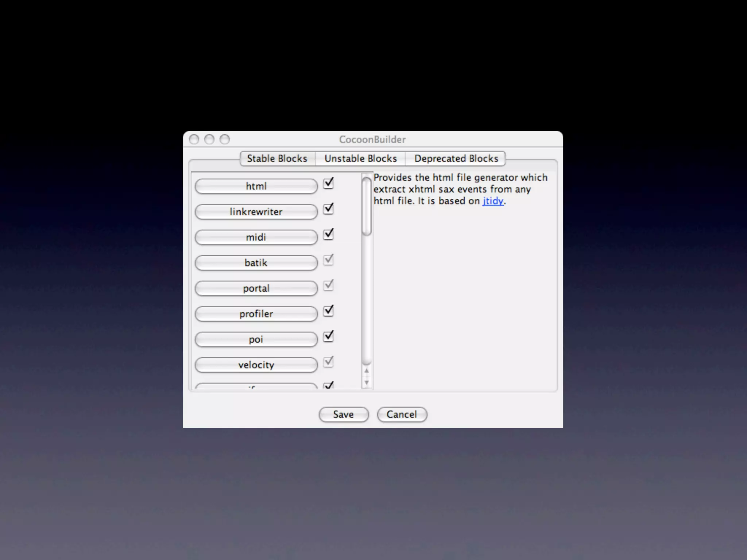747x560 pixels.
Task: Click the scroll down arrow of block list
Action: [x=367, y=382]
